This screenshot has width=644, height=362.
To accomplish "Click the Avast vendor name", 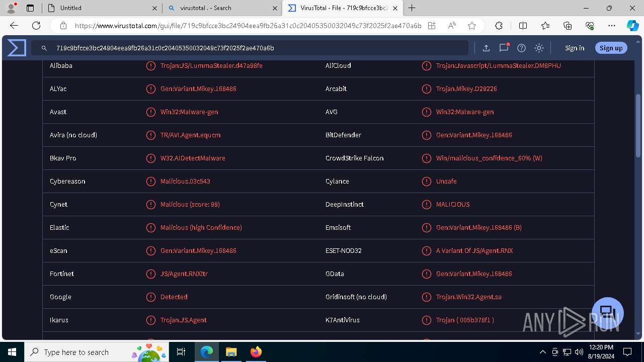I will [x=58, y=112].
